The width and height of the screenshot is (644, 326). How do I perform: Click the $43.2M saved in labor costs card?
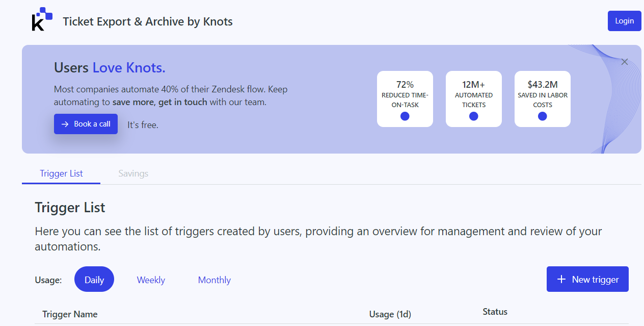(543, 99)
